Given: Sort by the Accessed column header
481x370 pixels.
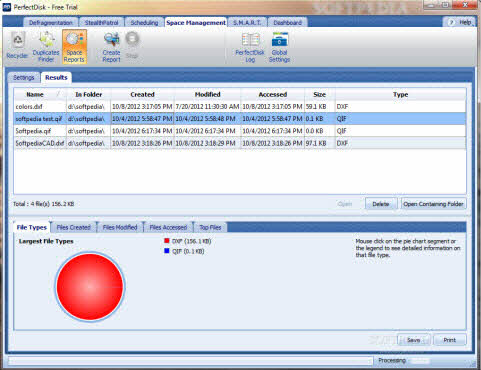Looking at the screenshot, I should click(273, 94).
